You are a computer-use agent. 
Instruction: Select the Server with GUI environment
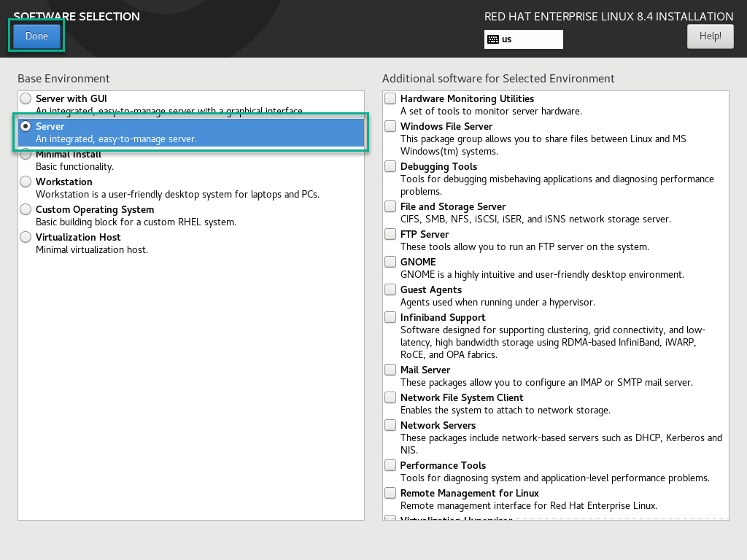click(26, 98)
